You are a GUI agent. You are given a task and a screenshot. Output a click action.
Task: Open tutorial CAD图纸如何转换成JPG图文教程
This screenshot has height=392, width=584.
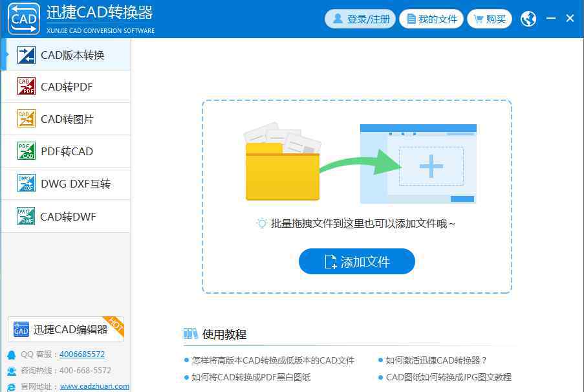coord(448,377)
